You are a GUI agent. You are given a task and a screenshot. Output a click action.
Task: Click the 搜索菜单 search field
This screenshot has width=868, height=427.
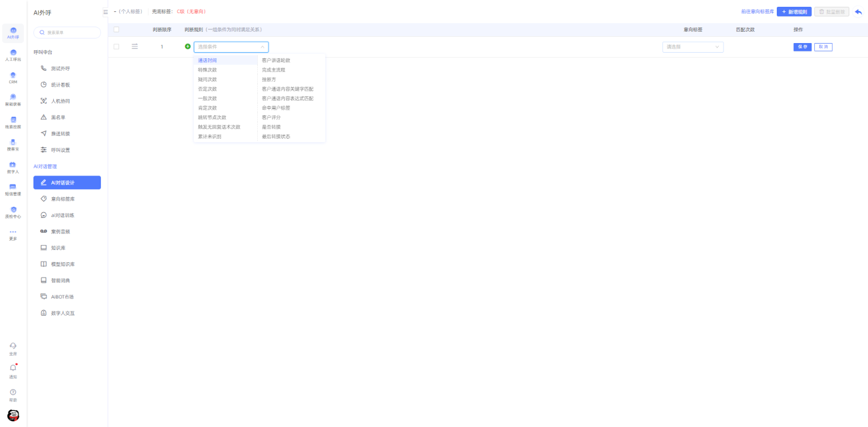coord(67,33)
